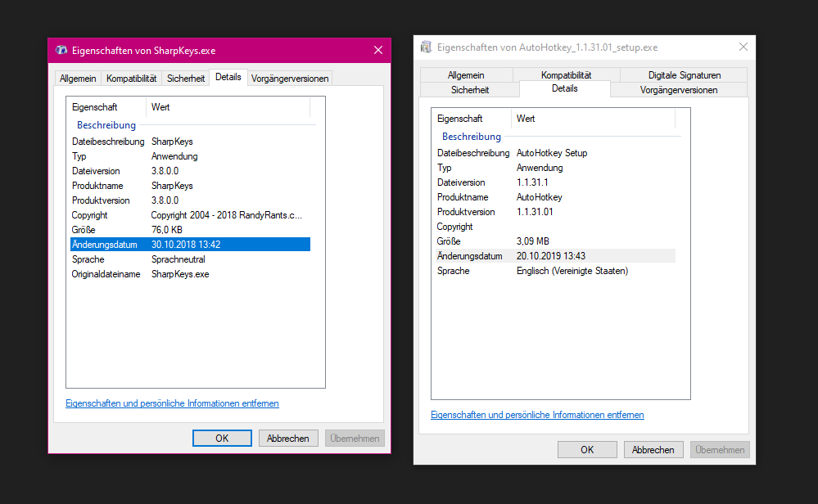This screenshot has height=504, width=818.
Task: Select Änderungsdatum row showing 20.10.2019 13:43
Action: [x=556, y=256]
